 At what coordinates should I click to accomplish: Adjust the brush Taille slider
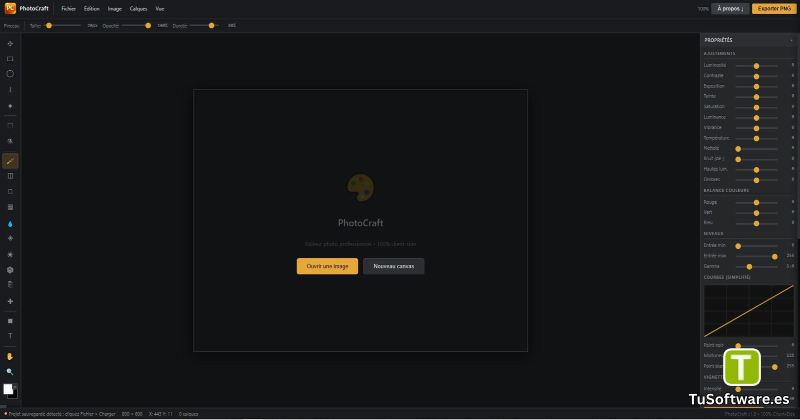(x=63, y=26)
